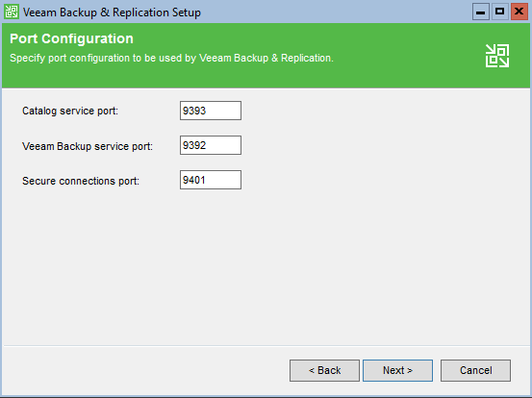Click the Veeam logo in the title bar
532x398 pixels.
[x=12, y=12]
